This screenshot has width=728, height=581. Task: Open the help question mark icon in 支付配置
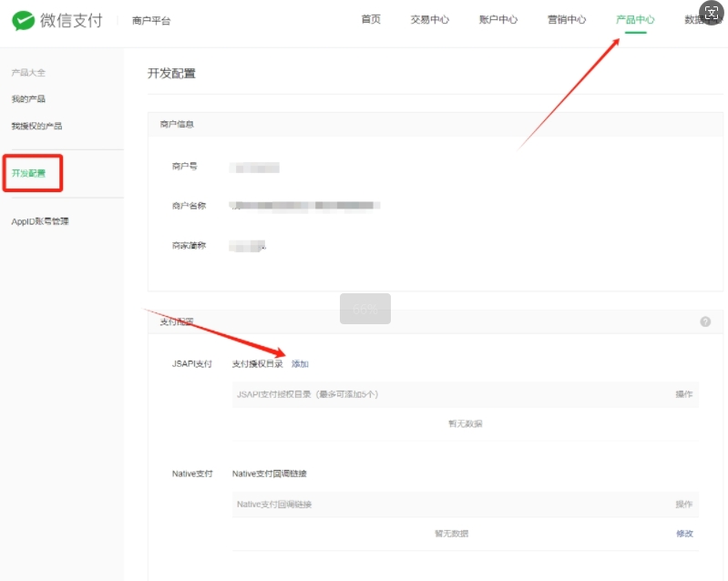click(705, 321)
